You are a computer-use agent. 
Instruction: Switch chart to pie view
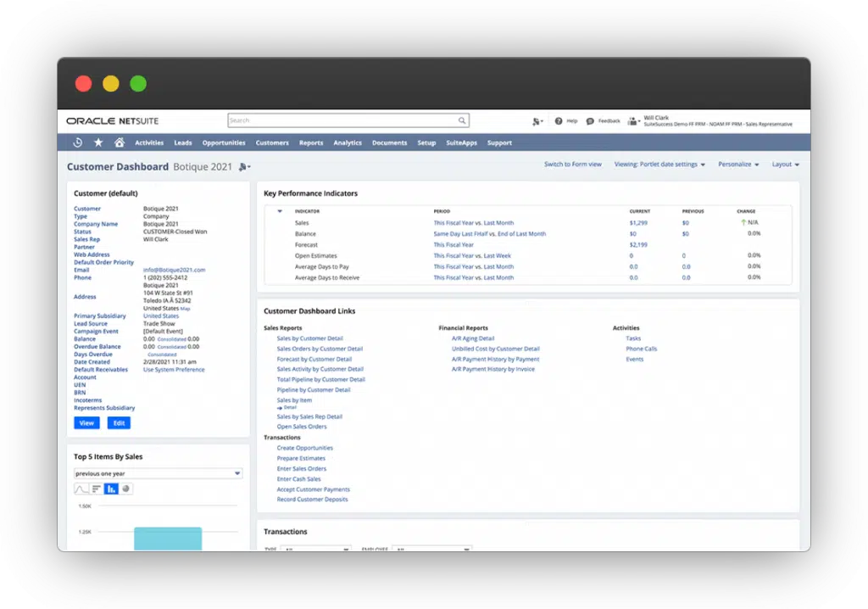[x=126, y=489]
